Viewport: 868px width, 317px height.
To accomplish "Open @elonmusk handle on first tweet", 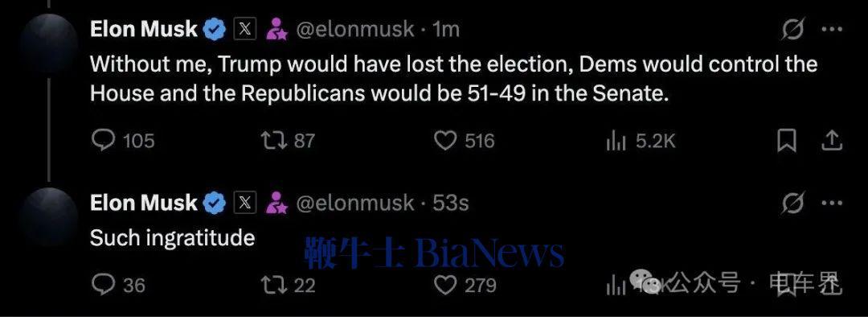I will [x=355, y=30].
